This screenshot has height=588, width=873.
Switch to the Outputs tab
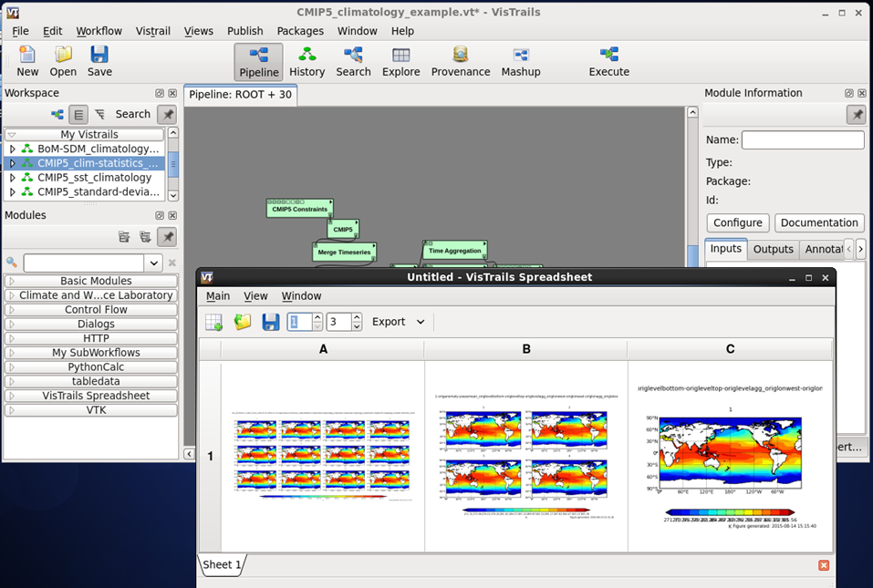pyautogui.click(x=773, y=249)
